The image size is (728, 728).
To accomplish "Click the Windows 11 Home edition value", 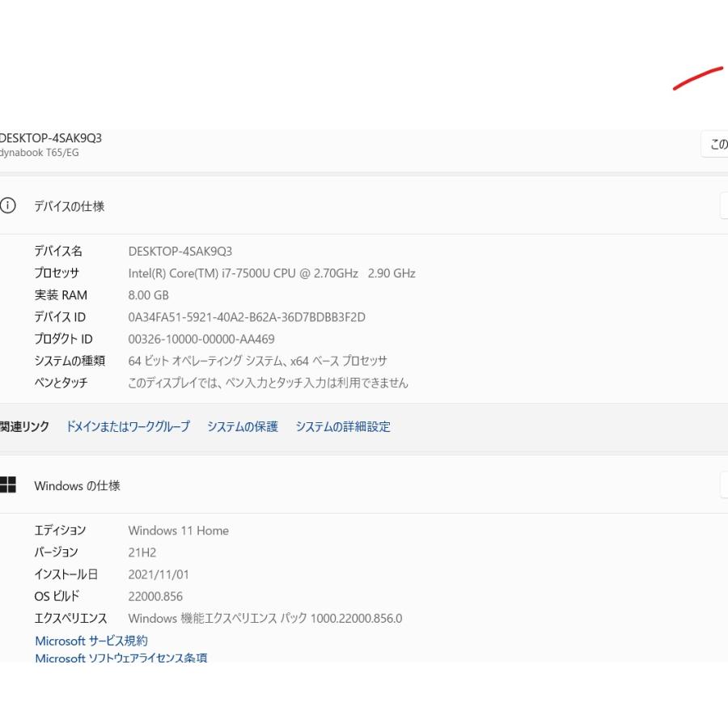I will 178,531.
